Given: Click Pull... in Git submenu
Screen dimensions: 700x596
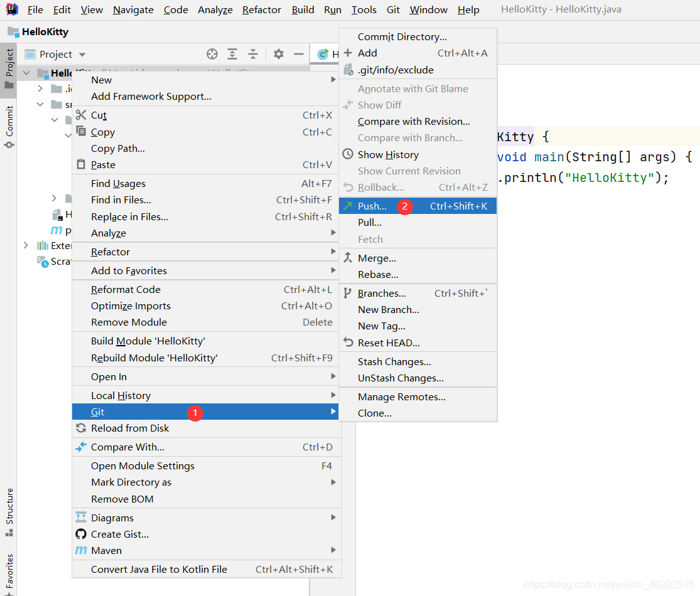Looking at the screenshot, I should point(418,223).
